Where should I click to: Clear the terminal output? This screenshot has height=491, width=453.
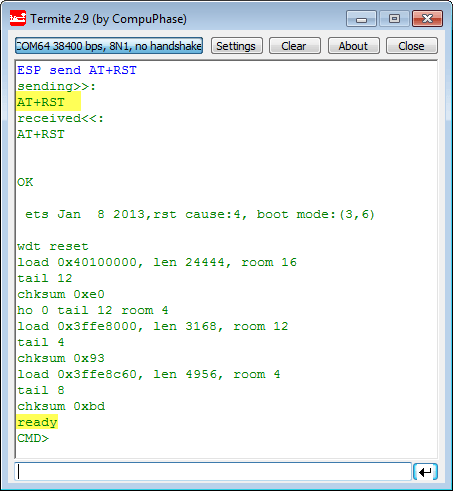point(295,46)
